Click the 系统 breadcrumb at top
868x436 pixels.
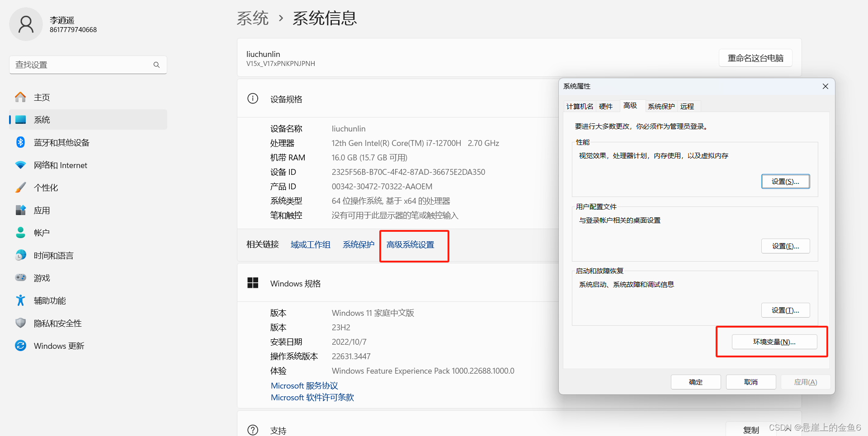pos(253,19)
